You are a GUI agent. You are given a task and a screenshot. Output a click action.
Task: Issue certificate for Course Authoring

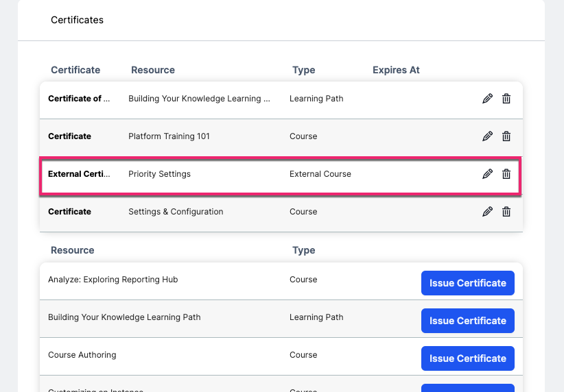[468, 358]
